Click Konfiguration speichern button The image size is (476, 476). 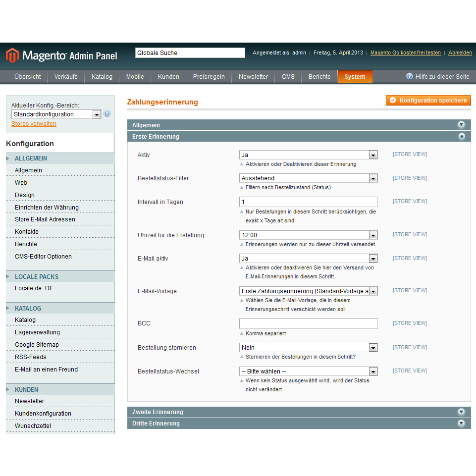(x=428, y=101)
